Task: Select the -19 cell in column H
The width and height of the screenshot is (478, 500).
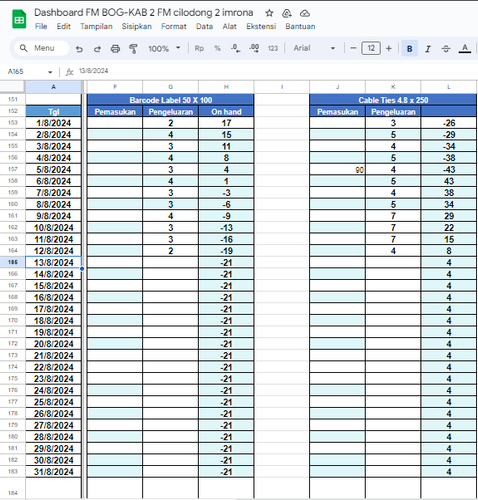Action: [226, 251]
